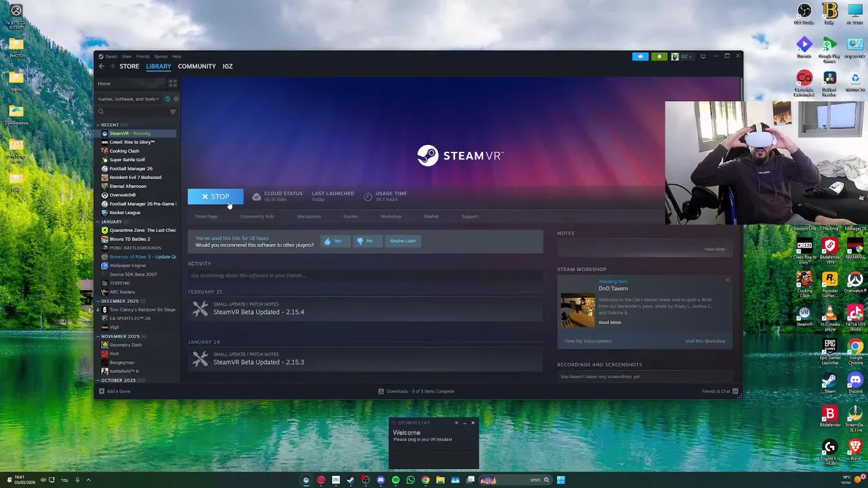Open the Market link

tap(431, 217)
